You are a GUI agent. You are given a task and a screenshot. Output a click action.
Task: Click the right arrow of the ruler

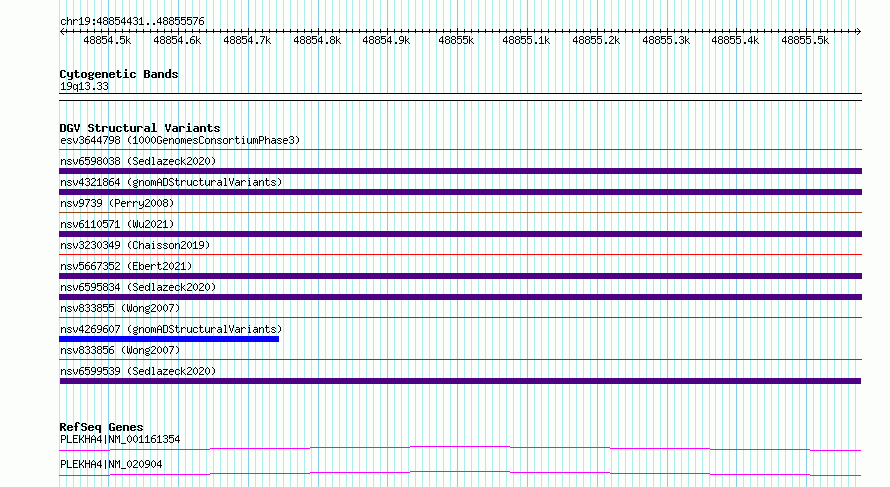[858, 31]
